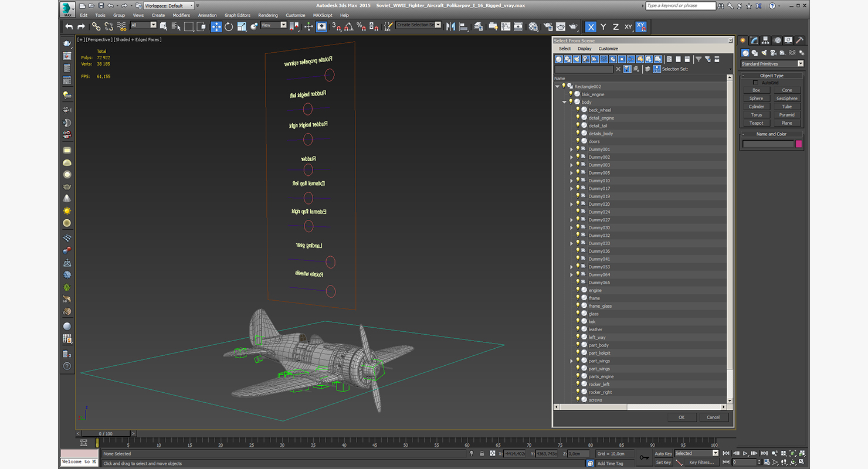Click OK in Select From Scene dialog
Screen dimensions: 868x469
pyautogui.click(x=681, y=417)
